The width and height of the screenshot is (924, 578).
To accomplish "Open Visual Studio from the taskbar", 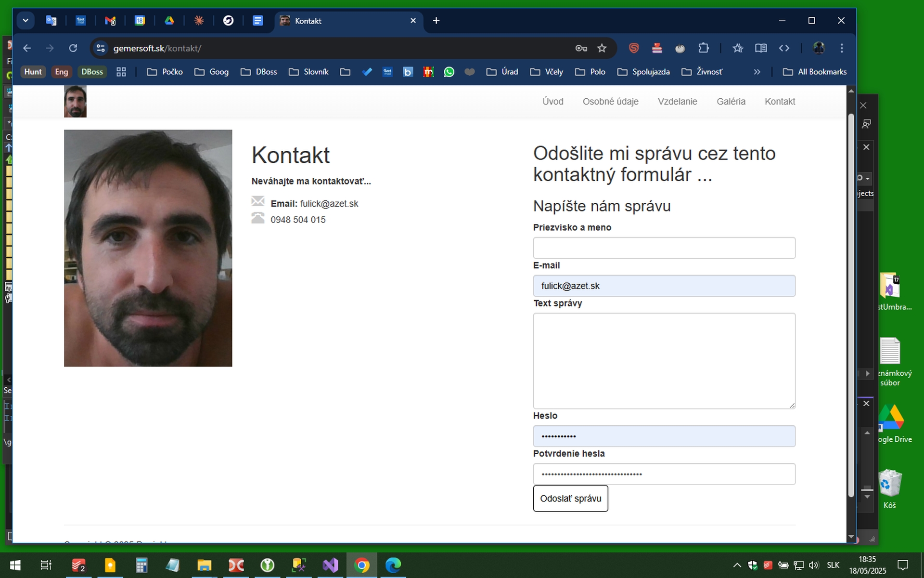I will click(x=331, y=565).
